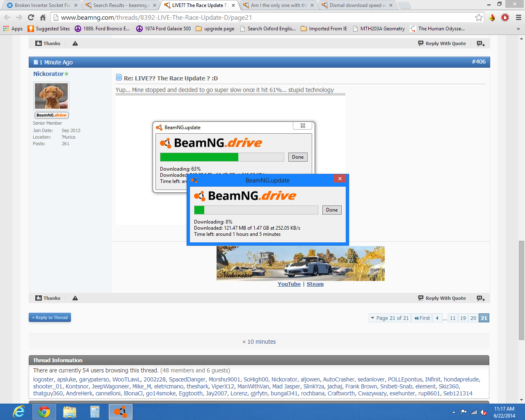Open the Action Center flag icon
Viewport: 525px width, 420px height.
pyautogui.click(x=463, y=412)
